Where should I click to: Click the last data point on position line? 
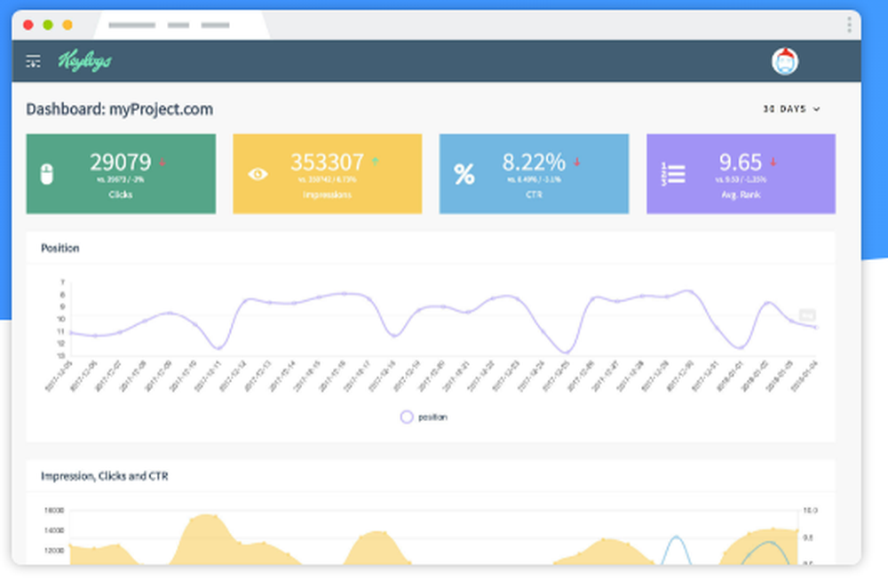[816, 327]
